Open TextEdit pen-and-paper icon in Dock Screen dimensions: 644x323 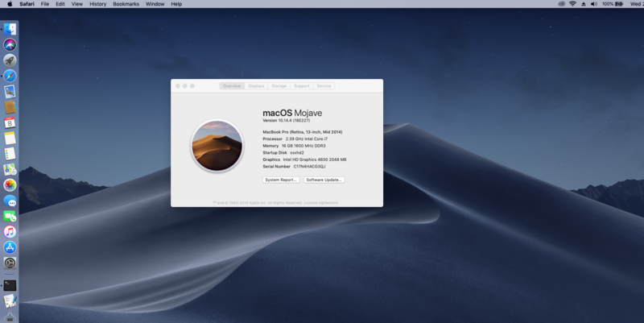coord(10,300)
